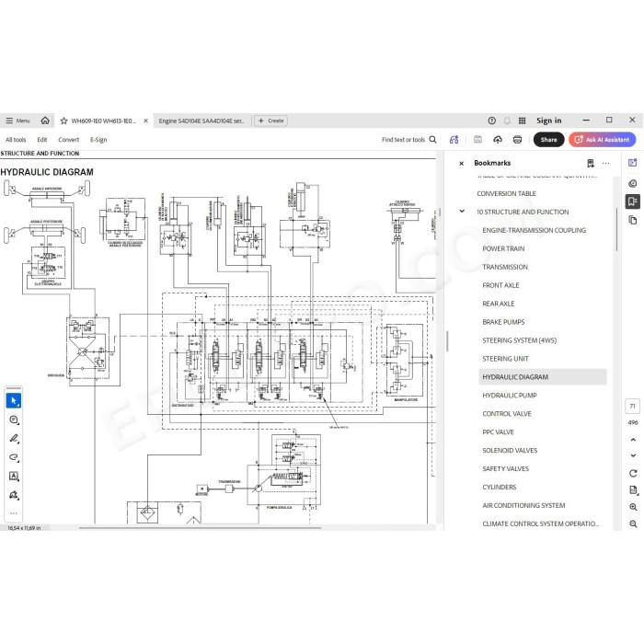Select the add text box tool

click(14, 476)
